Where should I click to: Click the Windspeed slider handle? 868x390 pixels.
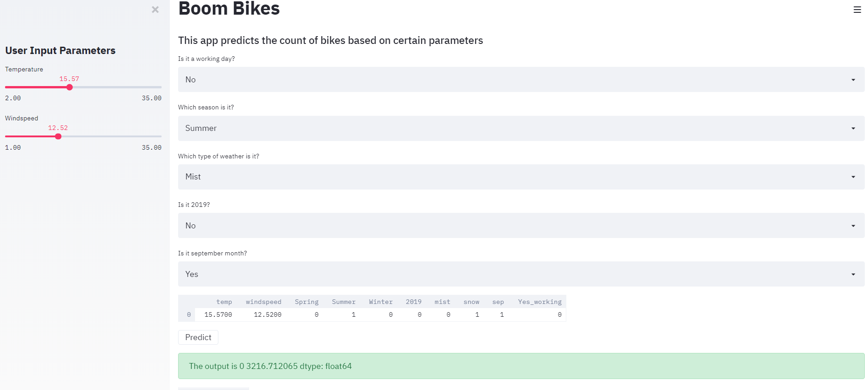coord(58,136)
